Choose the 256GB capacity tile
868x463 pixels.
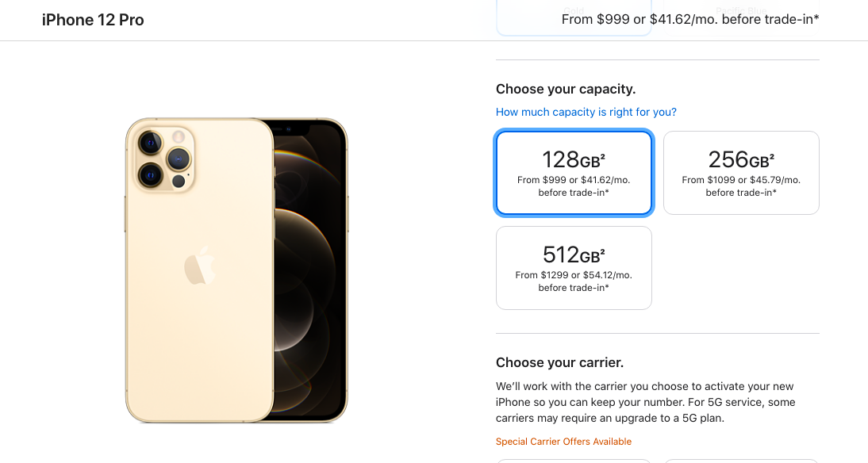click(x=741, y=173)
